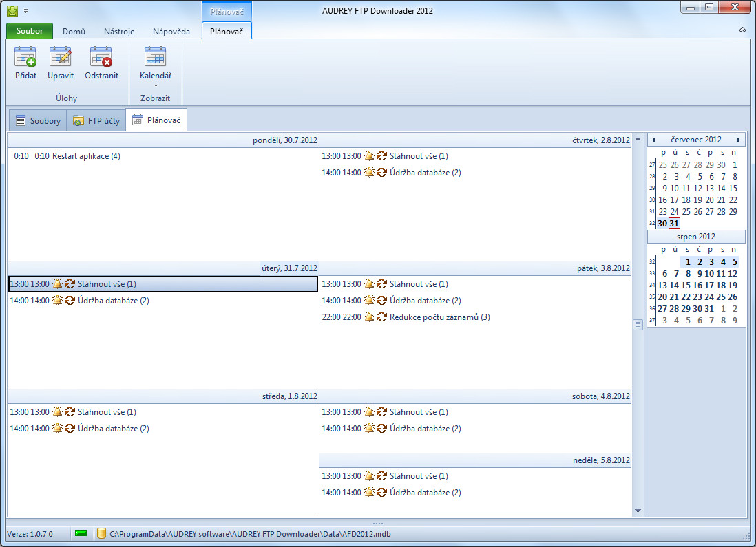
Task: Click the day header sobota, 4.8.2012
Action: click(x=475, y=396)
